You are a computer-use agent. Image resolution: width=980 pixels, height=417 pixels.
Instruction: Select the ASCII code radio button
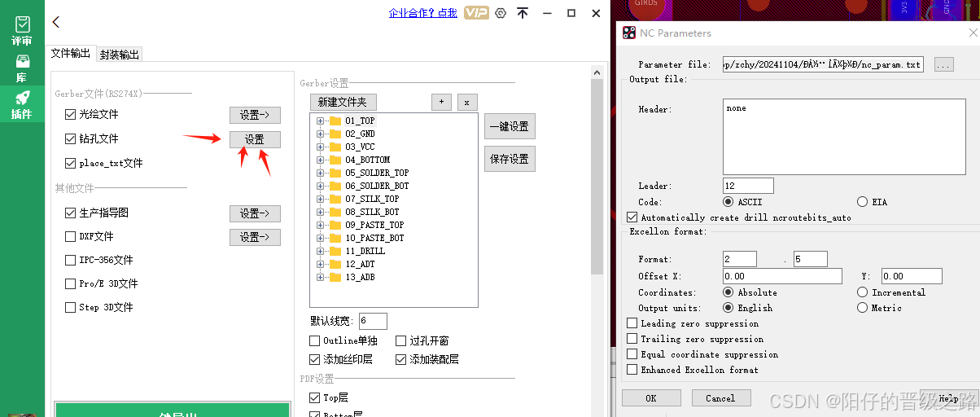point(728,201)
